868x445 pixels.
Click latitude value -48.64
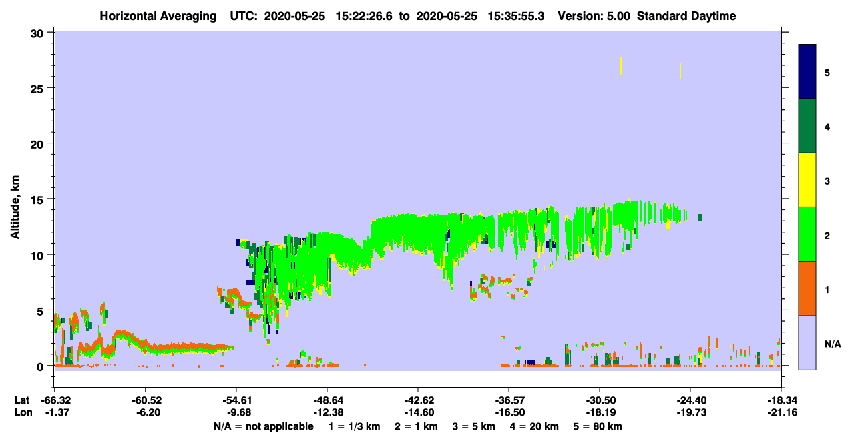(x=327, y=400)
